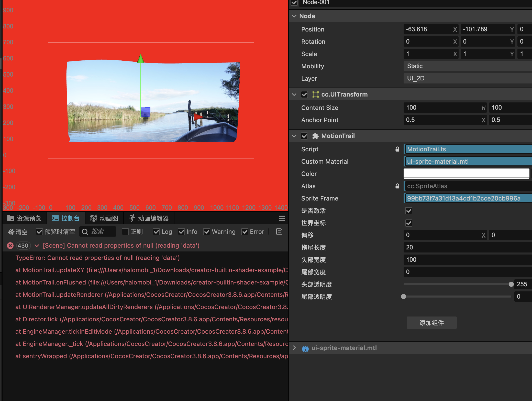Collapse the Node section
The height and width of the screenshot is (401, 532).
pos(294,16)
